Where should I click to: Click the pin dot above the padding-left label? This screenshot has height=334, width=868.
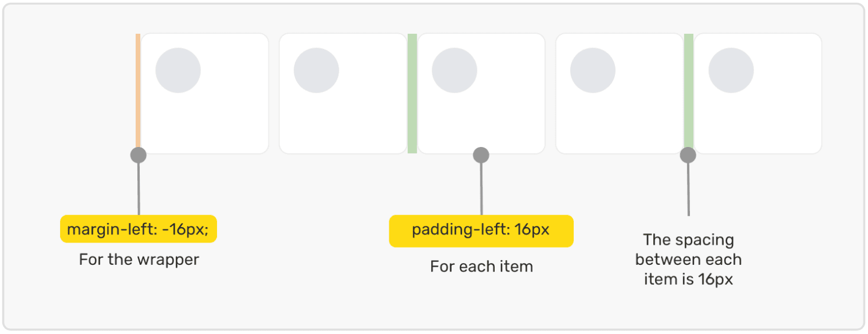click(481, 155)
